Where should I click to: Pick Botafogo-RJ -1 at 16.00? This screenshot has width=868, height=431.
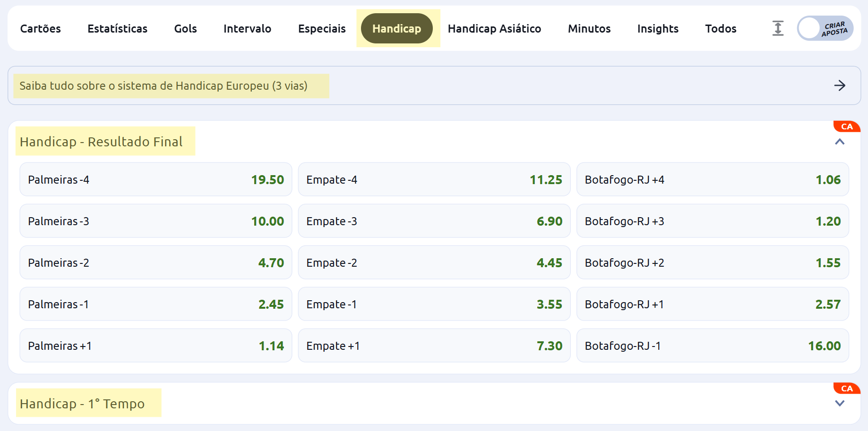pos(713,346)
